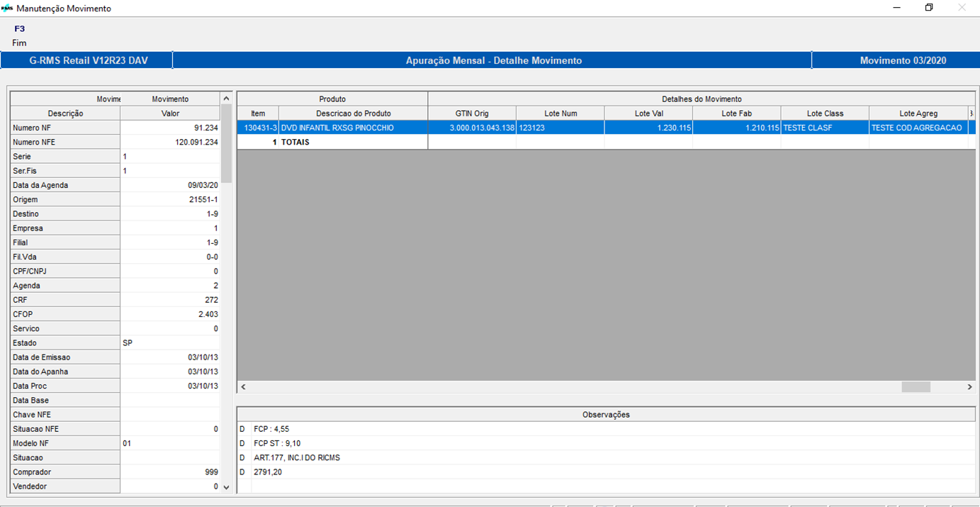The width and height of the screenshot is (980, 507).
Task: Click GTIN value 3.000.013.043.138
Action: pos(472,128)
